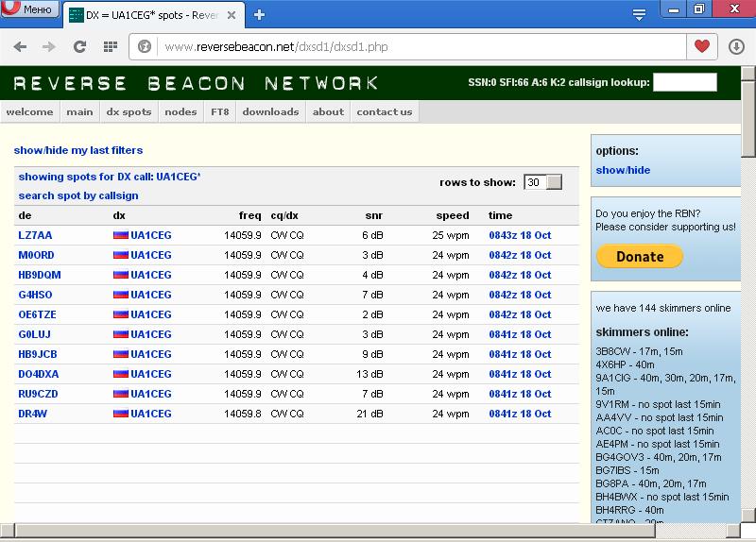Open Speed Dial grid icon

click(111, 46)
